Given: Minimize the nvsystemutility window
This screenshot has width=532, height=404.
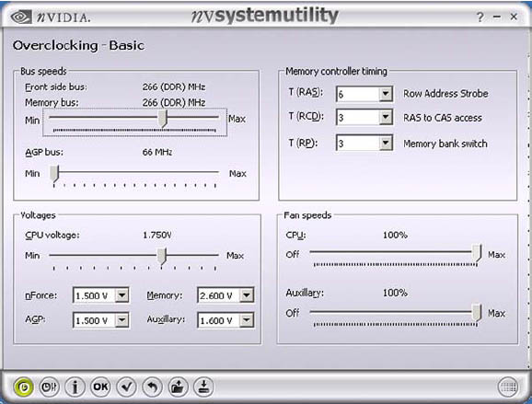Looking at the screenshot, I should coord(497,17).
